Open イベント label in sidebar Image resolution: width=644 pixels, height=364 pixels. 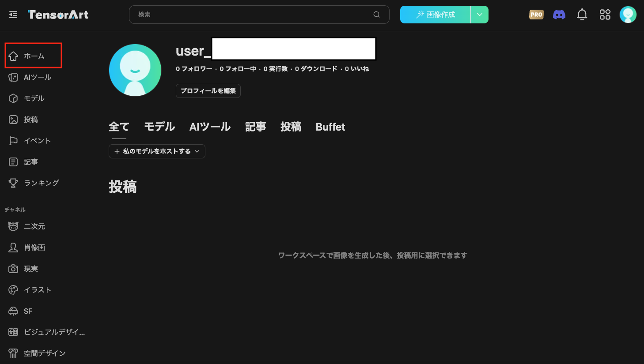38,141
